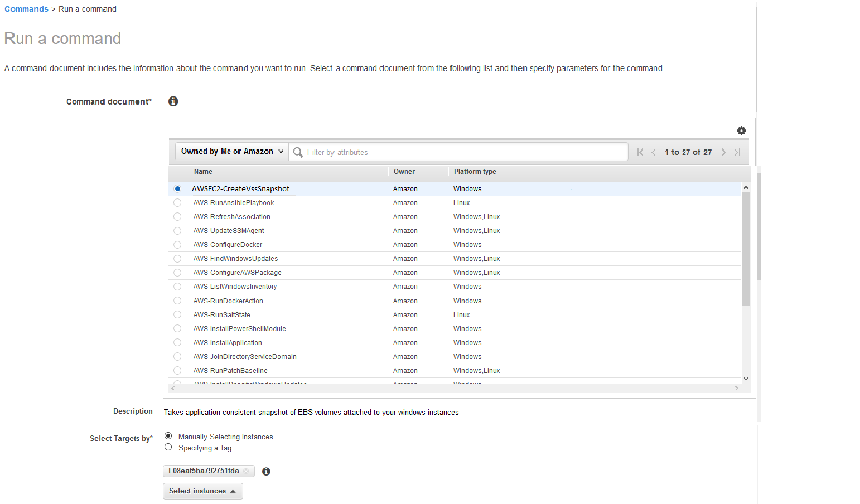Open the Commands breadcrumb link
860x504 pixels.
pos(26,9)
